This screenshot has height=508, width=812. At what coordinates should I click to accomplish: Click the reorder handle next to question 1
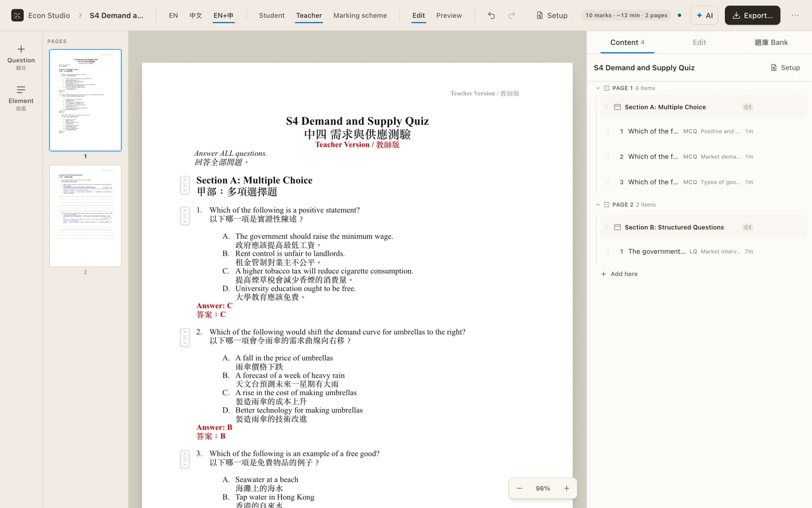click(184, 215)
